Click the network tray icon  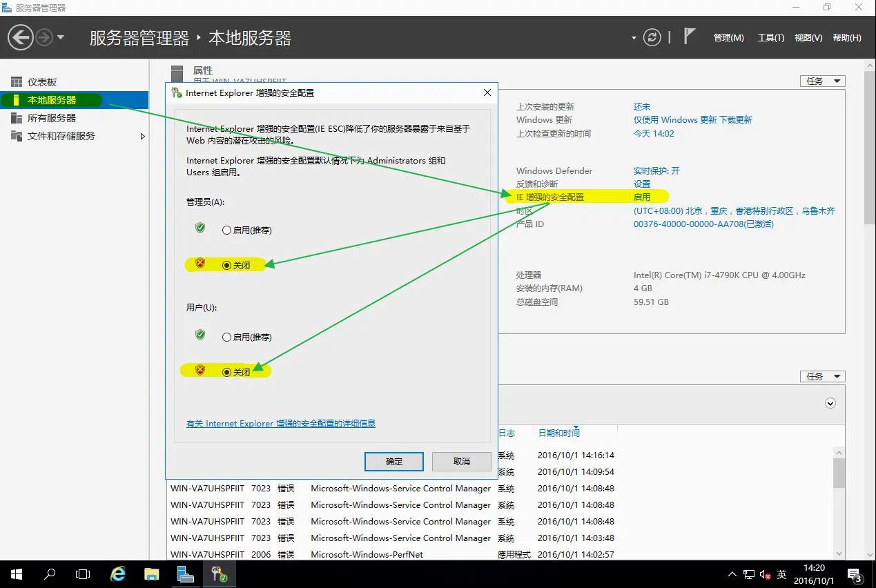tap(749, 574)
